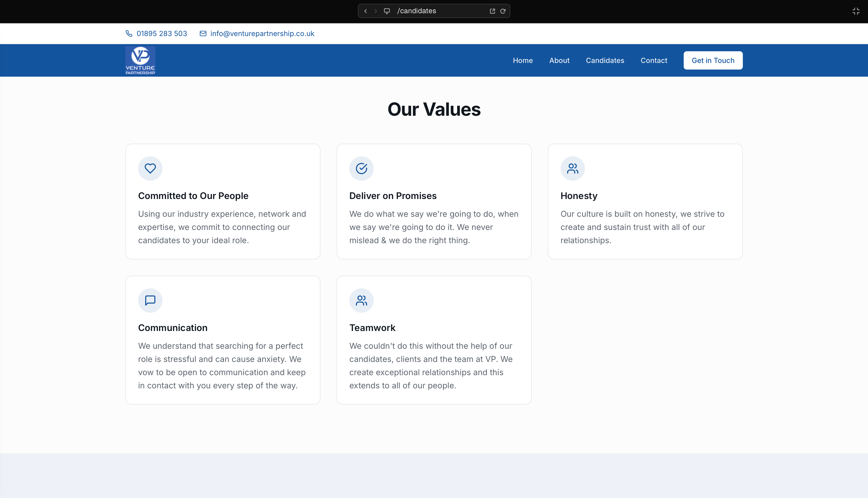Click the info@venturepartnership.co.uk email link
The image size is (868, 498).
click(x=262, y=33)
